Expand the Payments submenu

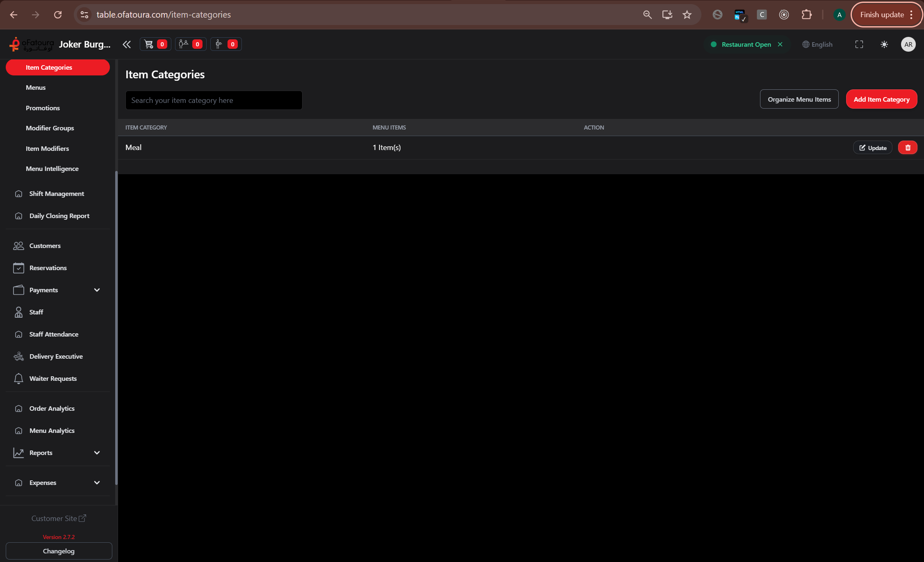pyautogui.click(x=97, y=290)
